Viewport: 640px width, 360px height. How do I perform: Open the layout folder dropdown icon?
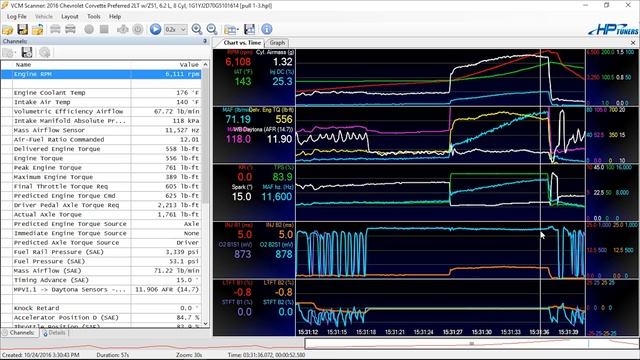231,29
